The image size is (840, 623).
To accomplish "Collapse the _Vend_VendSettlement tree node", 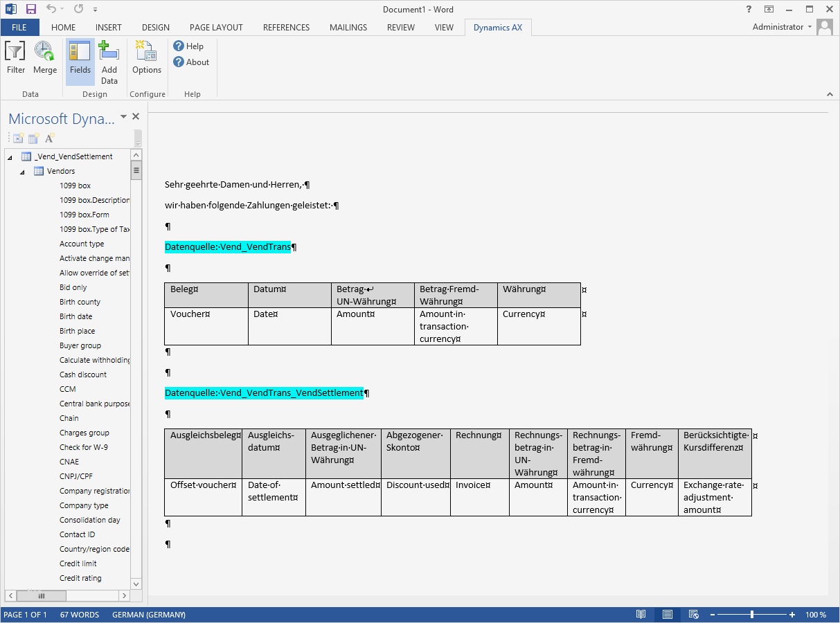I will 10,157.
